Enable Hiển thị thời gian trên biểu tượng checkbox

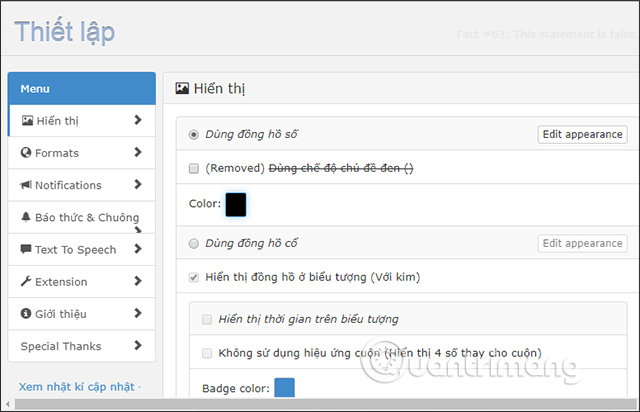tap(207, 319)
